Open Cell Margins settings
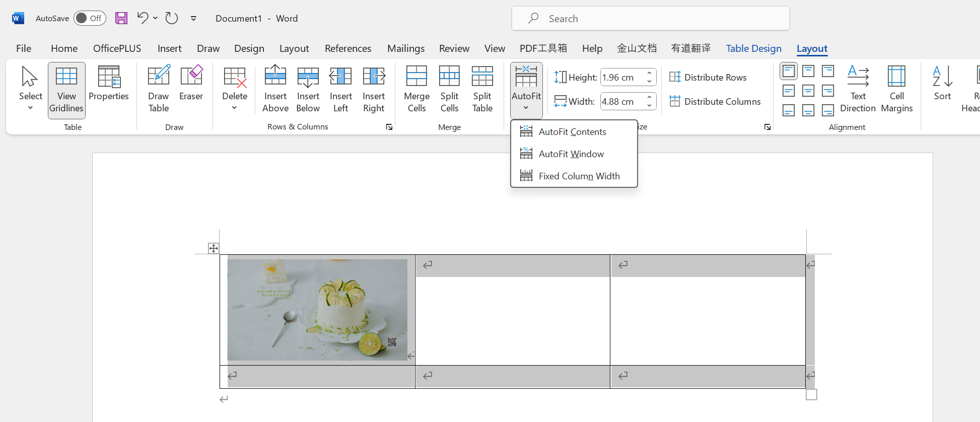The height and width of the screenshot is (422, 980). pos(896,89)
